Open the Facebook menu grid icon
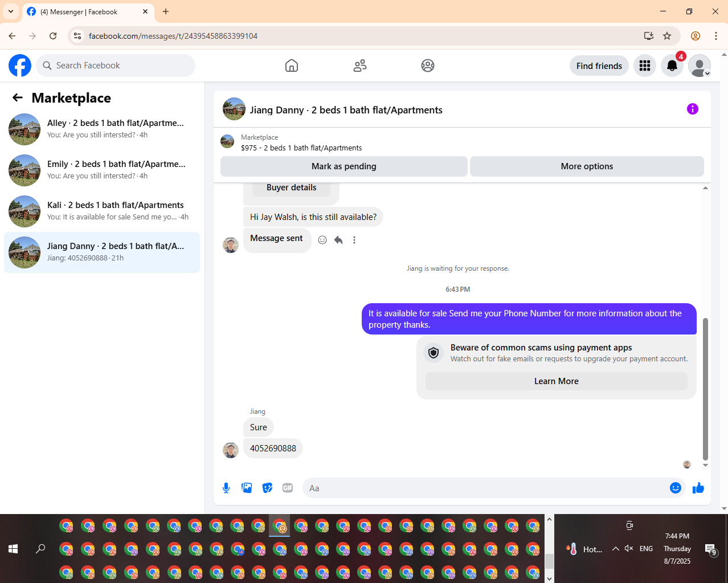Viewport: 728px width, 583px height. click(645, 66)
